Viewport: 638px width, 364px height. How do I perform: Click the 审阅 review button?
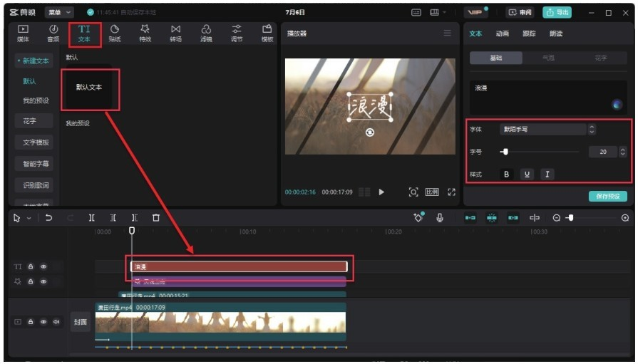click(520, 13)
